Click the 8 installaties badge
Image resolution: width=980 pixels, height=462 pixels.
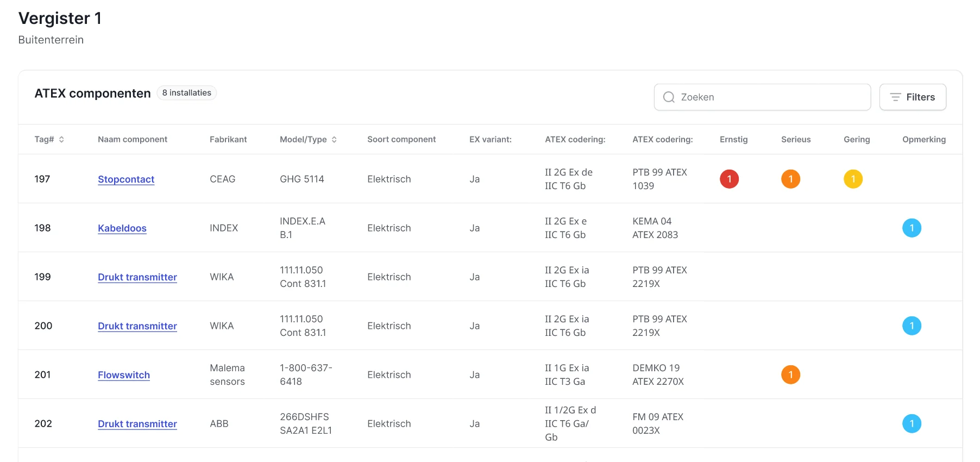pyautogui.click(x=187, y=93)
